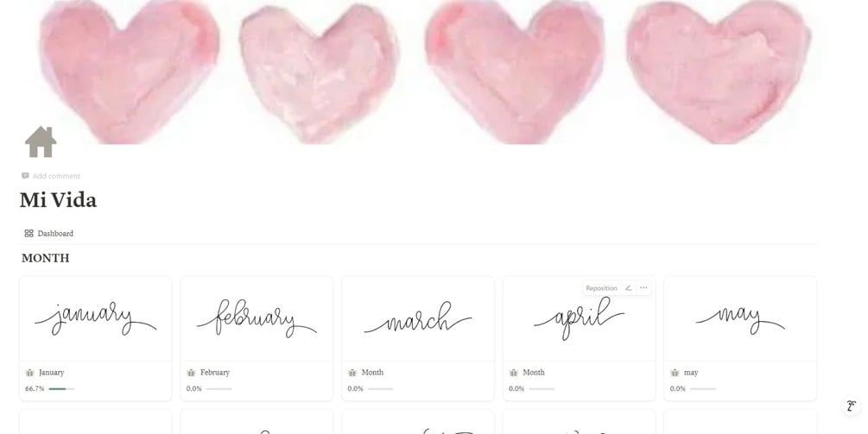
Task: Click the Reposition button on April cover
Action: [601, 288]
